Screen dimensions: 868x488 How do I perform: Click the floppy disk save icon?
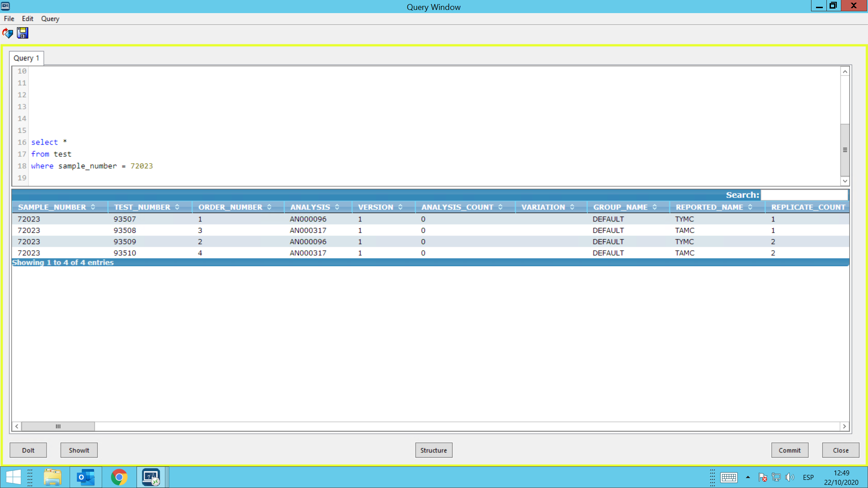[23, 33]
